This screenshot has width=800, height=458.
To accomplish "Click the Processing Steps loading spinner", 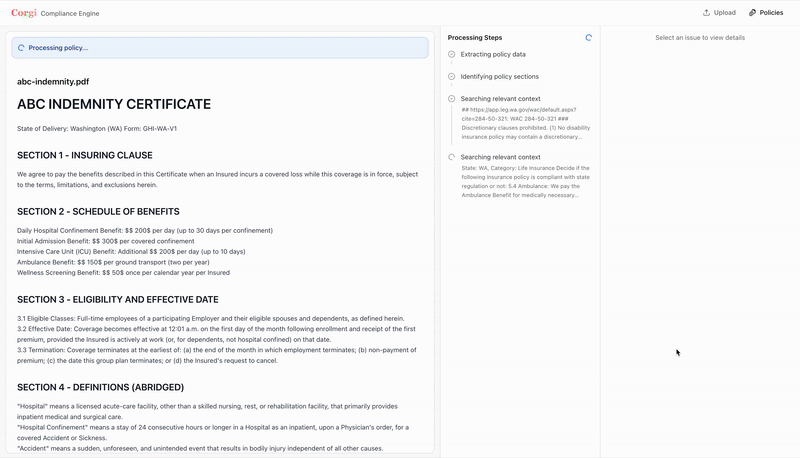I will click(588, 37).
